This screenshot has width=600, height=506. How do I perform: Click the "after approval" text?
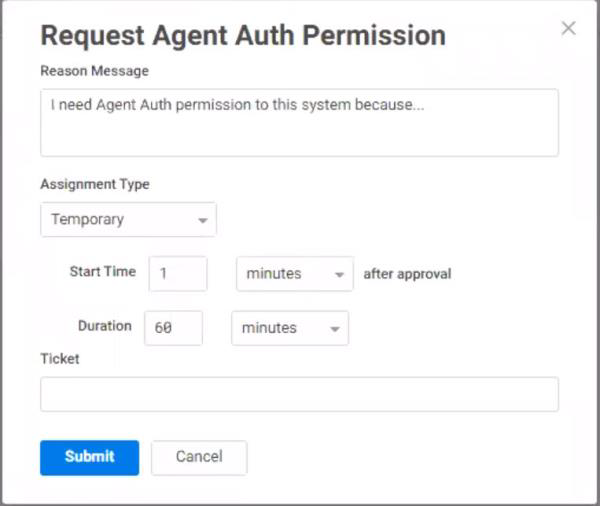click(x=407, y=274)
